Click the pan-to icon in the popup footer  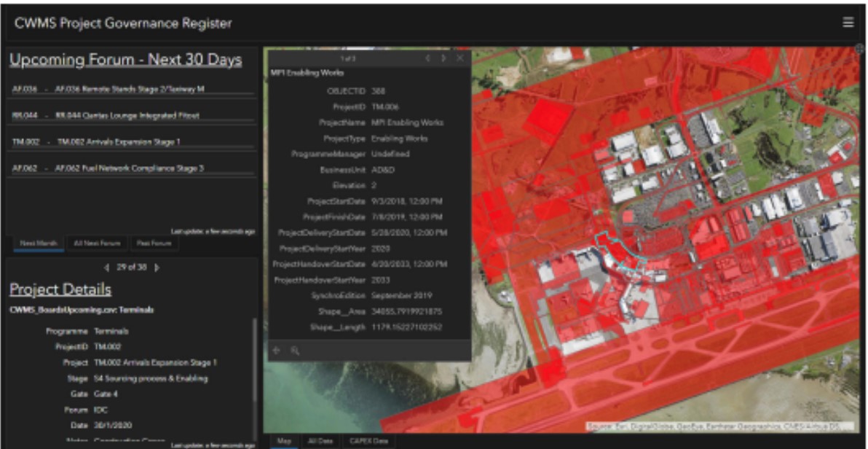pyautogui.click(x=277, y=351)
